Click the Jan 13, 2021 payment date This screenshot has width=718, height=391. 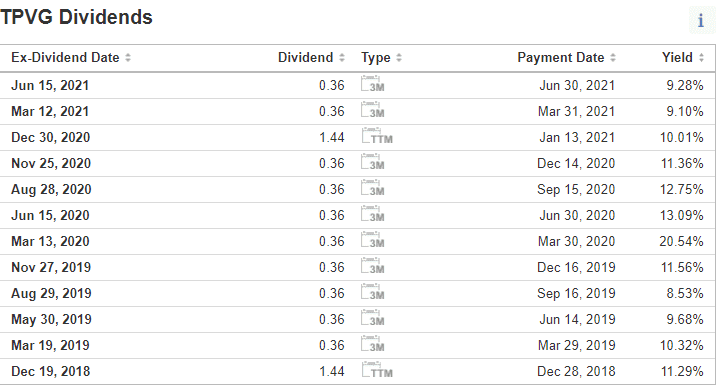pyautogui.click(x=577, y=138)
